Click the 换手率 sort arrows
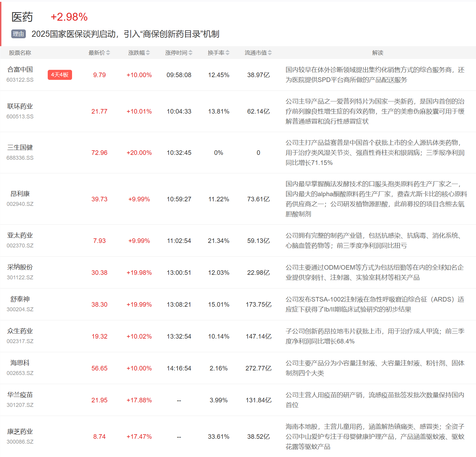The height and width of the screenshot is (457, 476). tap(227, 53)
